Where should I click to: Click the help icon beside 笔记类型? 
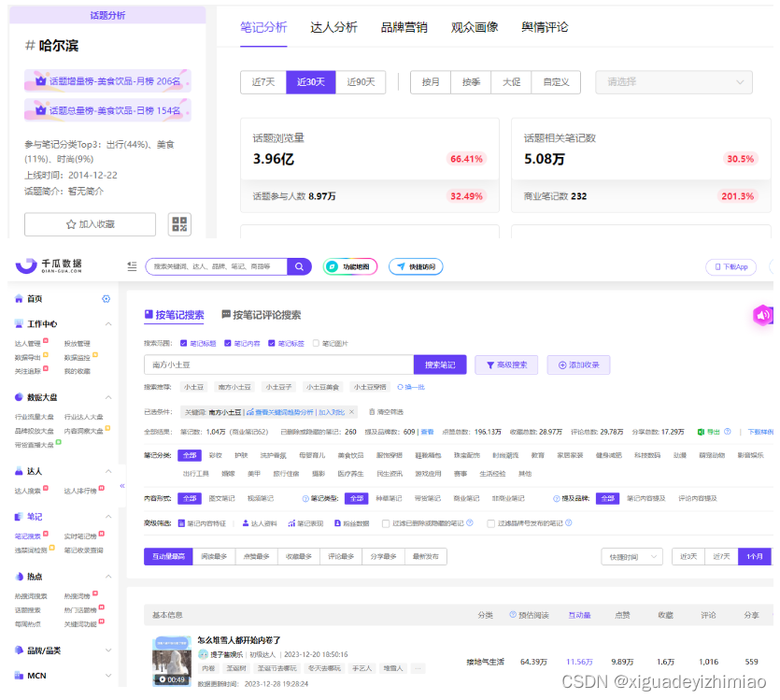coord(305,498)
